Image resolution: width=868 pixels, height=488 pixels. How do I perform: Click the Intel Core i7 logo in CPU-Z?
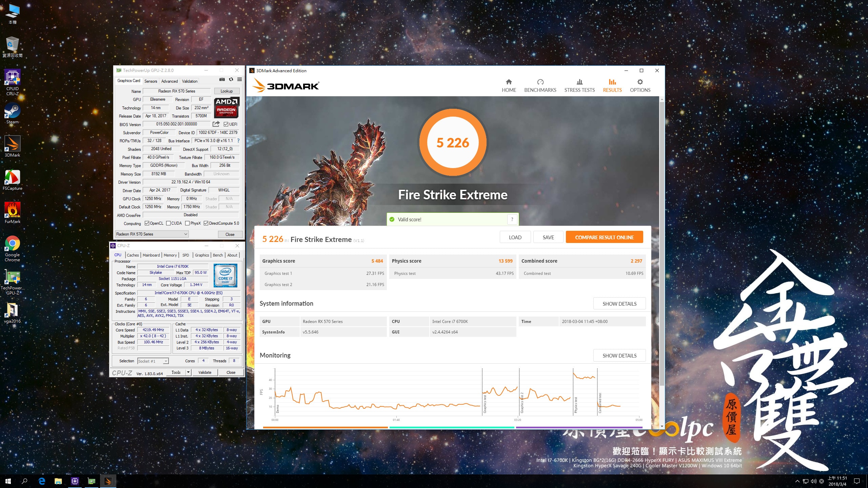coord(225,276)
